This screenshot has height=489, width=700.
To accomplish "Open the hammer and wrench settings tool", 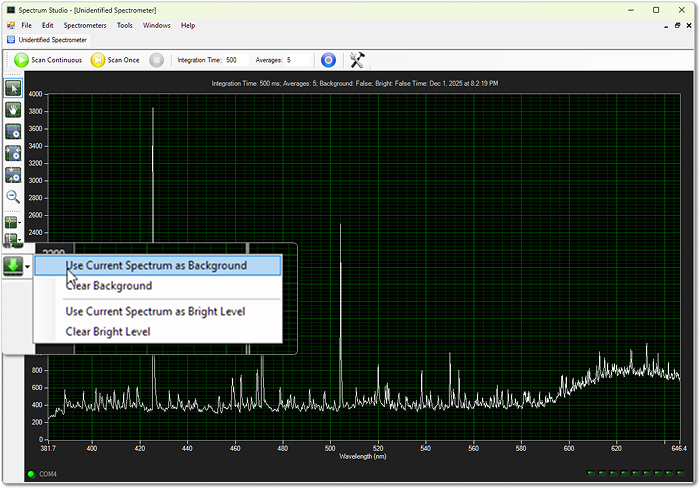I will click(357, 60).
